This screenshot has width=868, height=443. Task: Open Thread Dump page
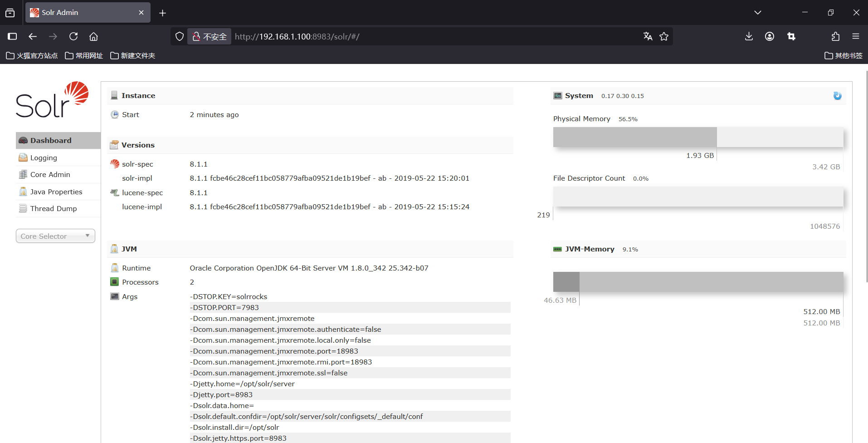click(x=58, y=208)
